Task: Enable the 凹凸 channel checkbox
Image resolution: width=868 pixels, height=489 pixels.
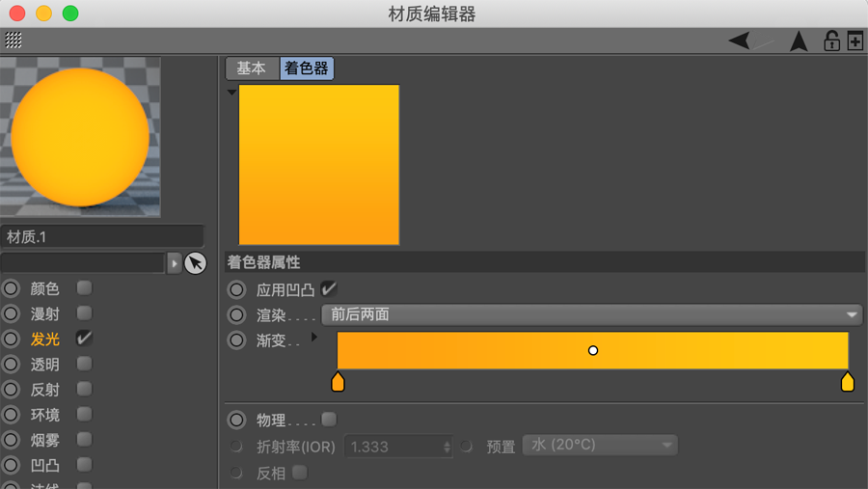Action: click(x=84, y=464)
